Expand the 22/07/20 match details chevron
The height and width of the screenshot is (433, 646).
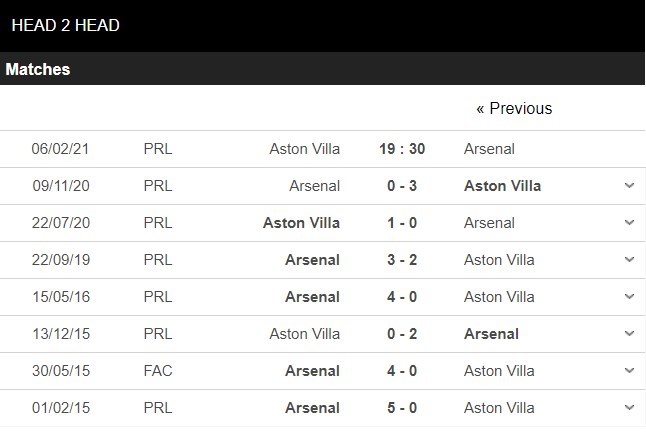pos(629,223)
